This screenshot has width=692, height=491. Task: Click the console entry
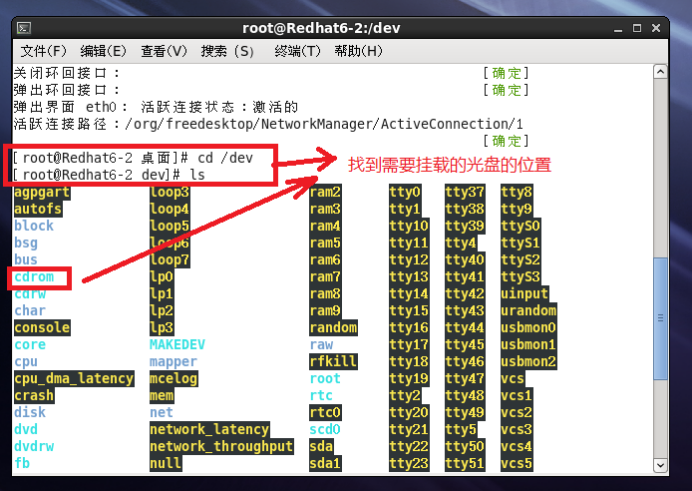pos(42,328)
